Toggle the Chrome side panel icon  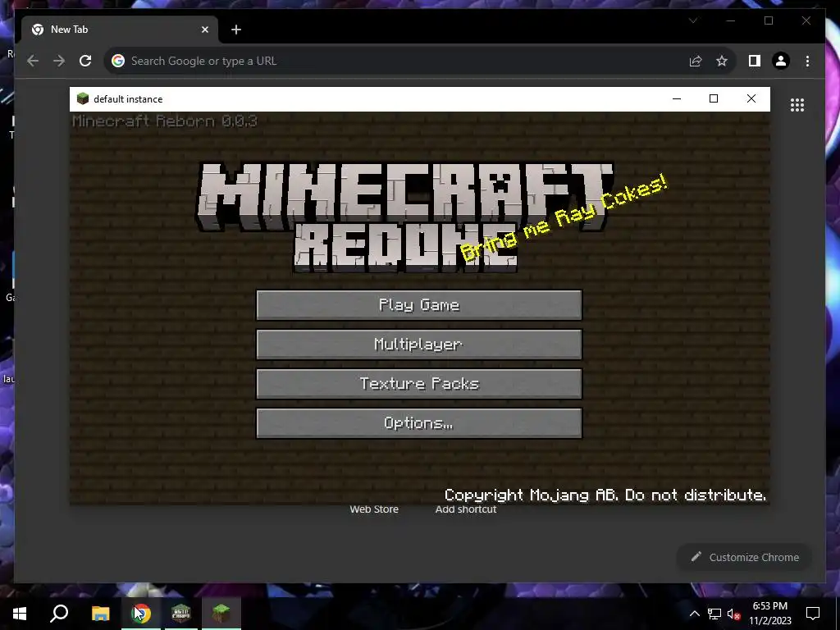point(755,61)
